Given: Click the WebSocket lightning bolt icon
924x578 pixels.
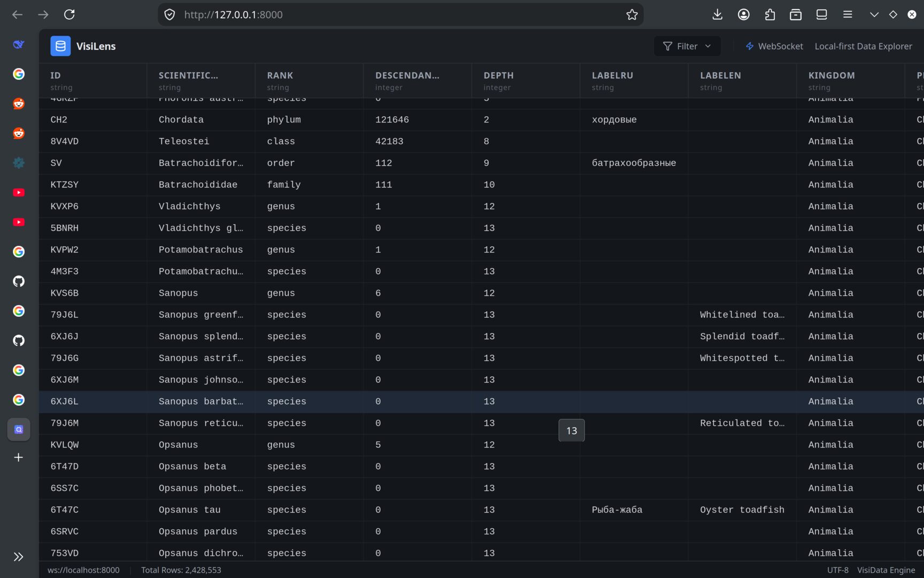Looking at the screenshot, I should [x=750, y=47].
